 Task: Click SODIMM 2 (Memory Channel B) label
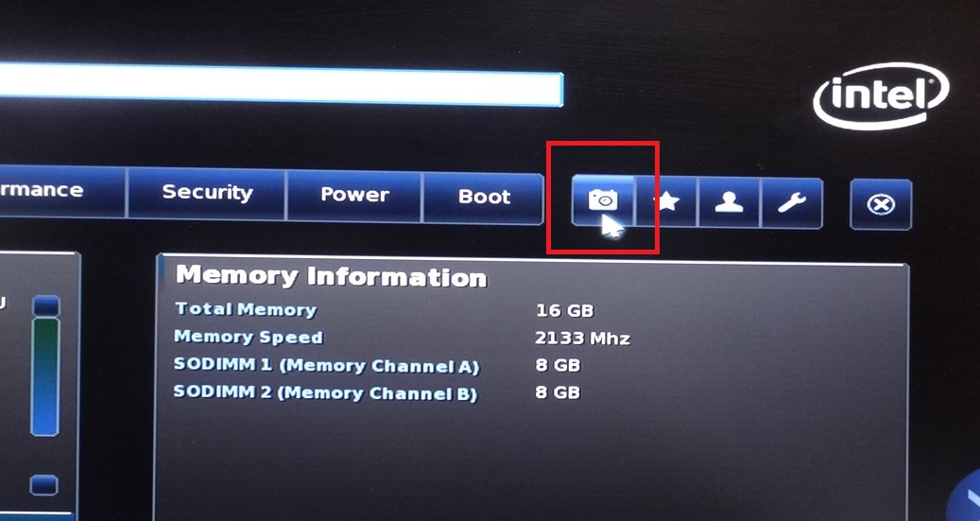tap(325, 393)
